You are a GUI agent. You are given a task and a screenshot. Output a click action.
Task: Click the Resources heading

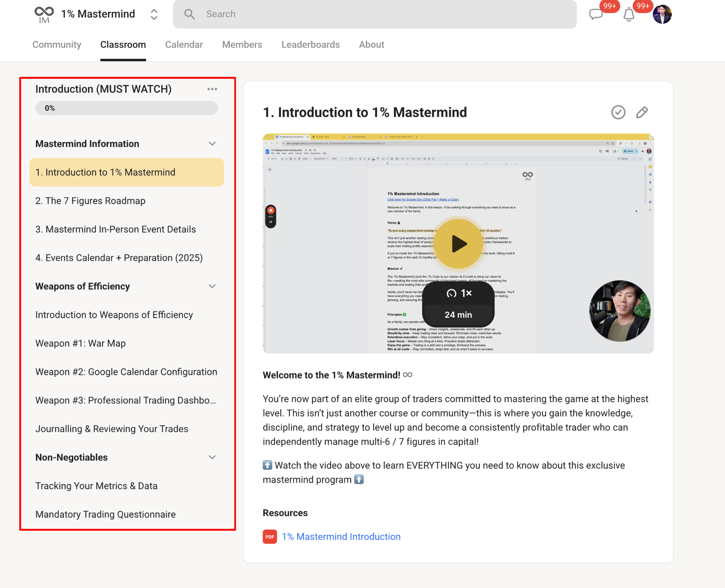pos(285,513)
